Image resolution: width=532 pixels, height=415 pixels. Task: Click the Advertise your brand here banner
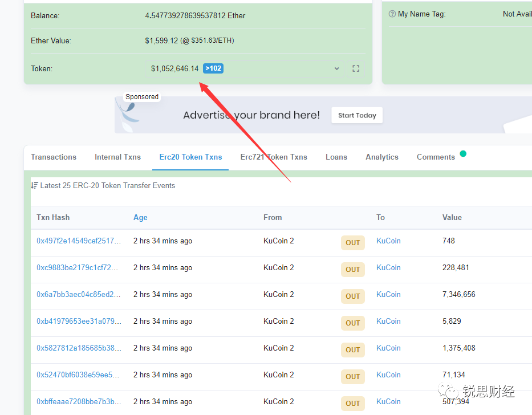(251, 115)
